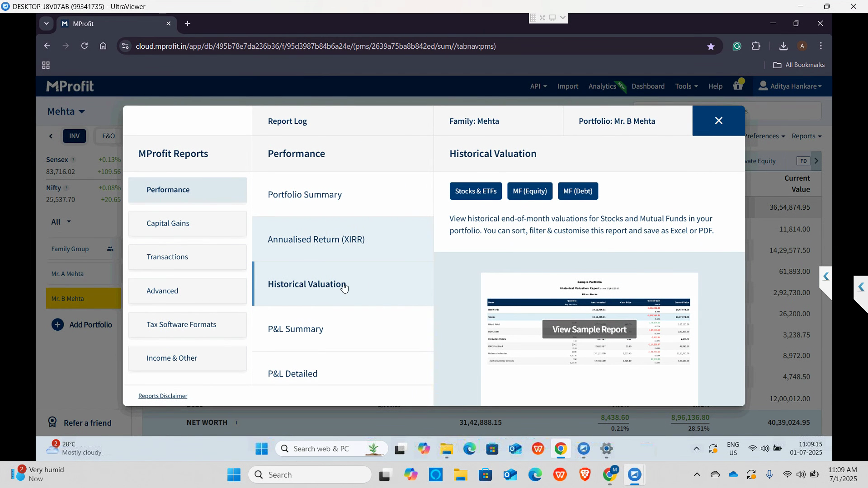Image resolution: width=868 pixels, height=488 pixels.
Task: Open the Transactions report category
Action: [187, 257]
